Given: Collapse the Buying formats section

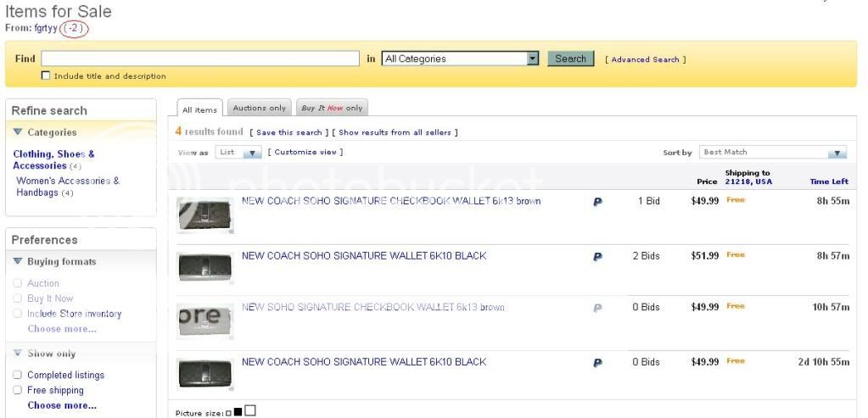Looking at the screenshot, I should click(18, 261).
